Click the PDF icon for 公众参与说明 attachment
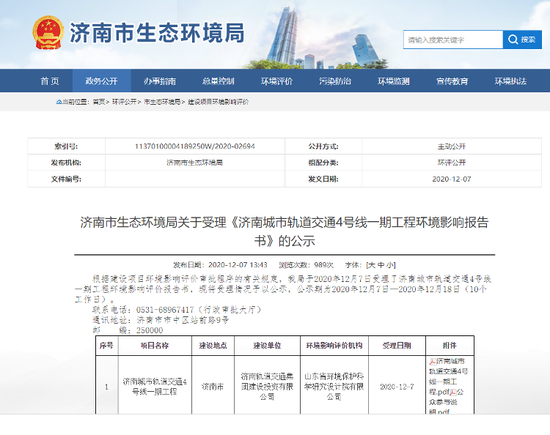This screenshot has width=550, height=435. 453,392
